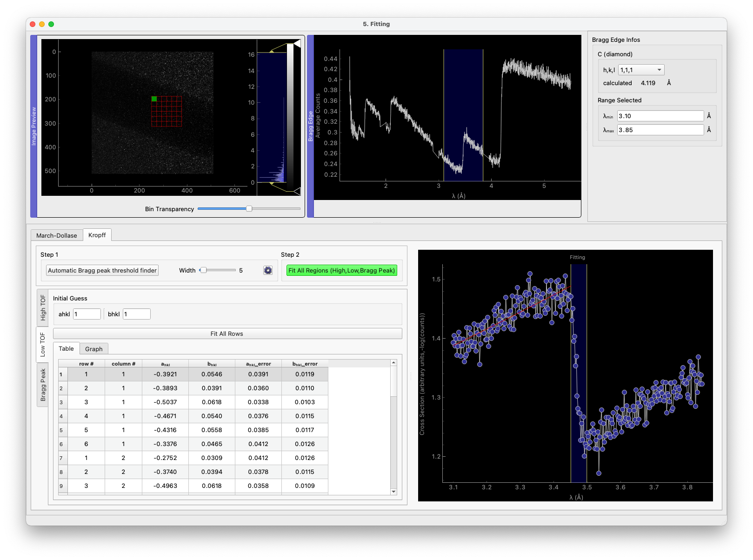Open the h,k,l dropdown showing 1,1,1
Image resolution: width=753 pixels, height=560 pixels.
tap(641, 70)
